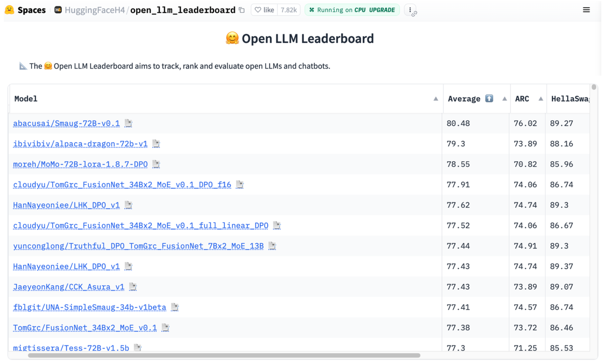603x364 pixels.
Task: Open the hamburger menu in the header
Action: coord(586,10)
